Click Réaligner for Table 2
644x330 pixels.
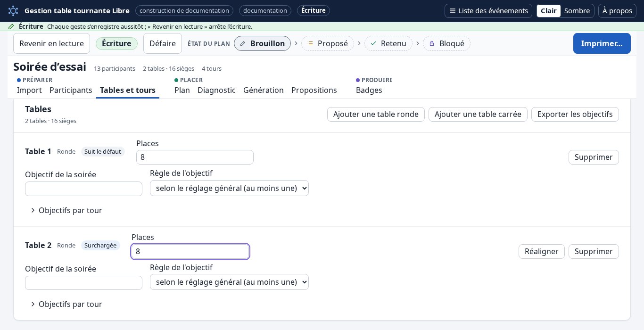tap(542, 251)
